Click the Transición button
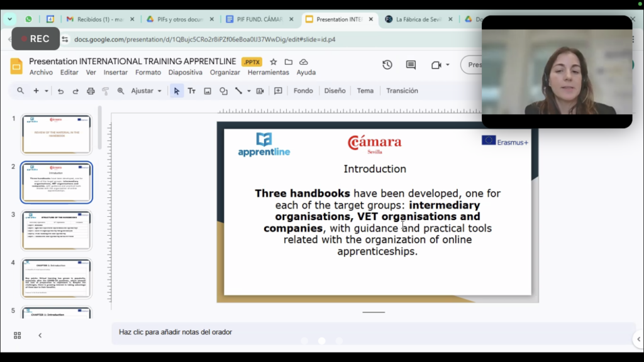 (402, 91)
